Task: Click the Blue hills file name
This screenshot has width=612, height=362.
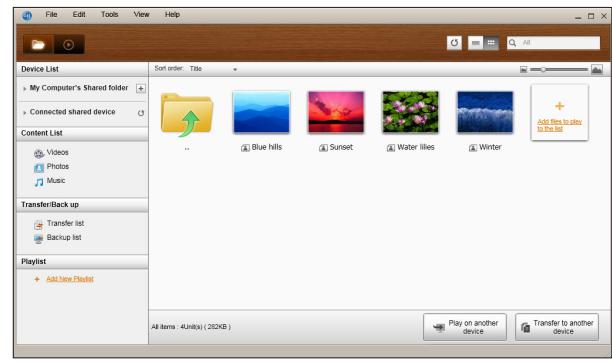Action: pyautogui.click(x=267, y=147)
